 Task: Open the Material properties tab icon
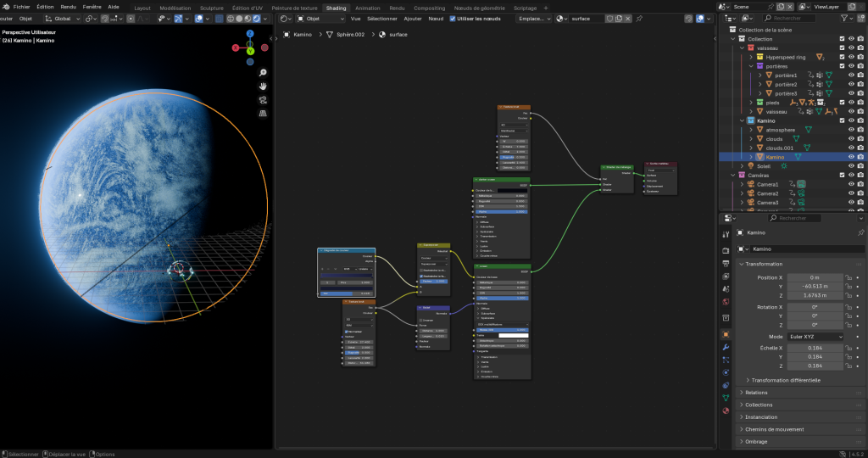[726, 411]
